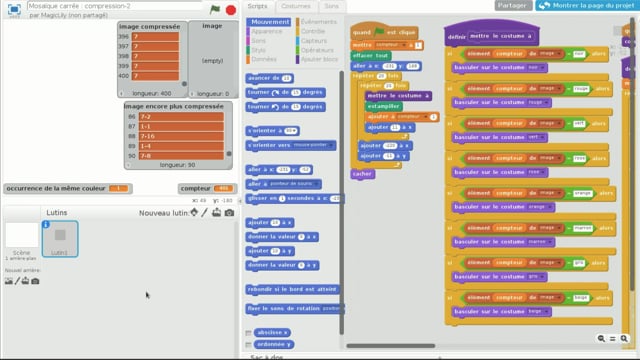Click the 'Sac à dos' backpack bar
This screenshot has width=640, height=360.
point(267,357)
